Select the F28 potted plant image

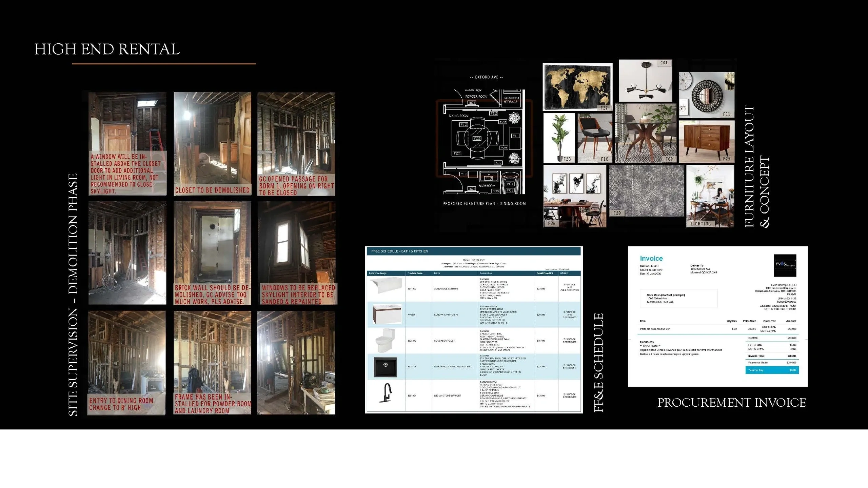click(559, 138)
